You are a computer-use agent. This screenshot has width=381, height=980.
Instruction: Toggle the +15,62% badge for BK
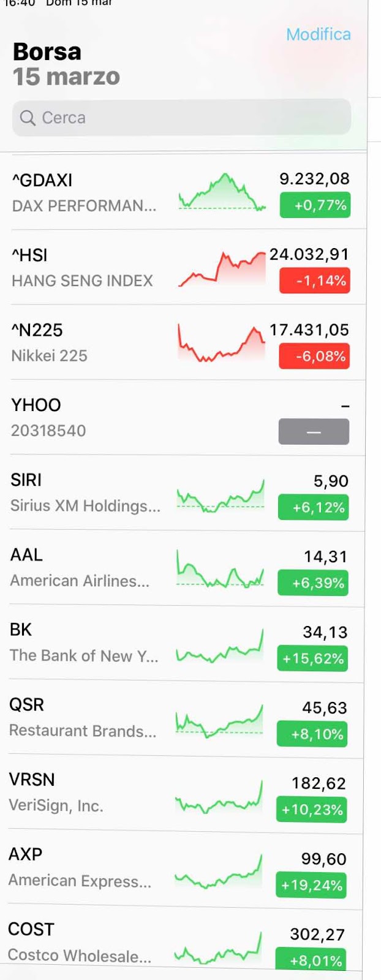[x=312, y=659]
